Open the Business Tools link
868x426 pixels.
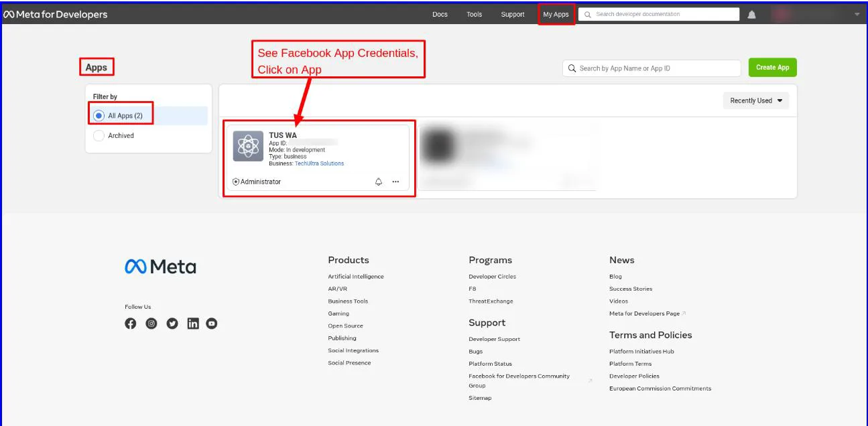(x=348, y=301)
